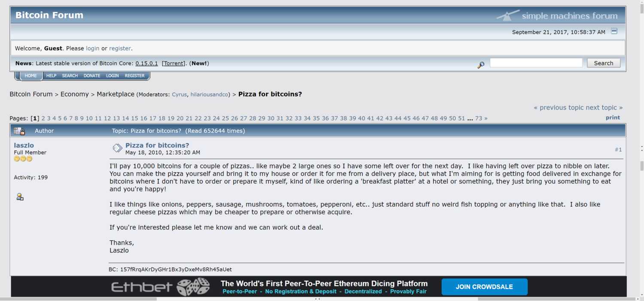Click the post icon beside Pizza for bitcoins title
This screenshot has height=301, width=644.
tap(117, 148)
